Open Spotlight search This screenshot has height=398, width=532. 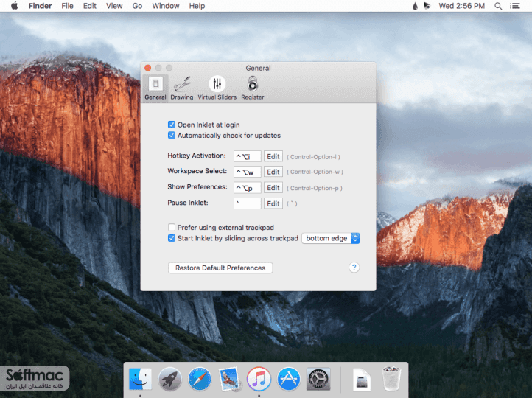tap(498, 6)
